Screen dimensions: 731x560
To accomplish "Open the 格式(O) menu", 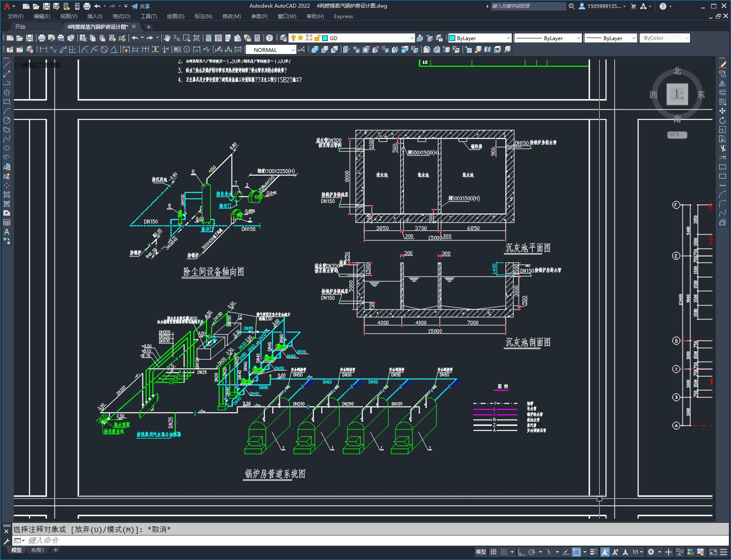I will point(121,16).
